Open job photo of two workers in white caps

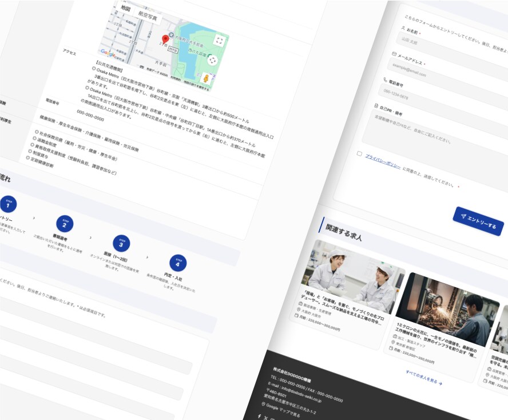click(353, 276)
